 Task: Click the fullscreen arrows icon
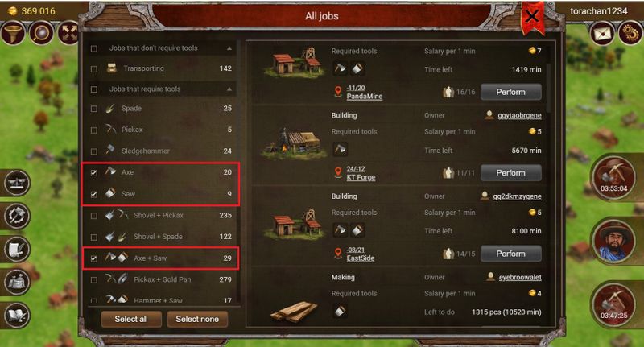pyautogui.click(x=68, y=33)
